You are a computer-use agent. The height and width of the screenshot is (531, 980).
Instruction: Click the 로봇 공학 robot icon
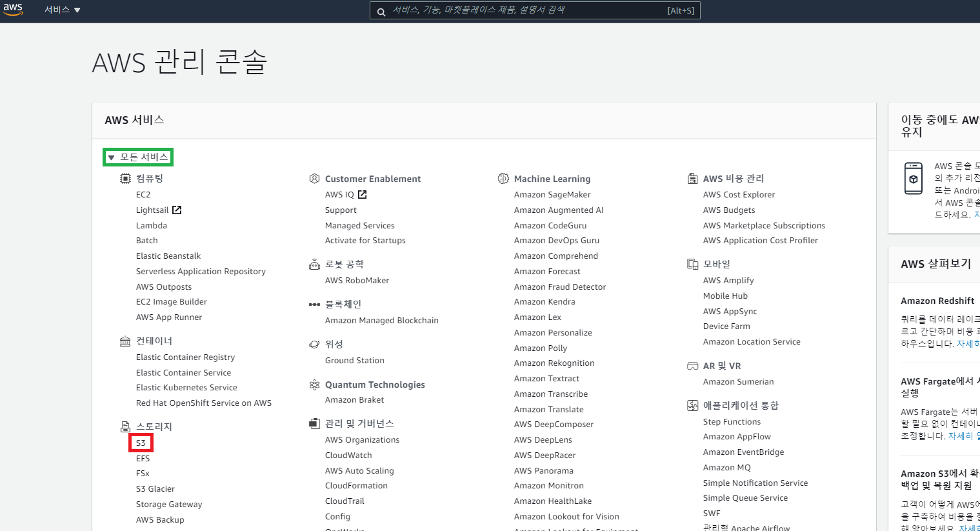[314, 265]
